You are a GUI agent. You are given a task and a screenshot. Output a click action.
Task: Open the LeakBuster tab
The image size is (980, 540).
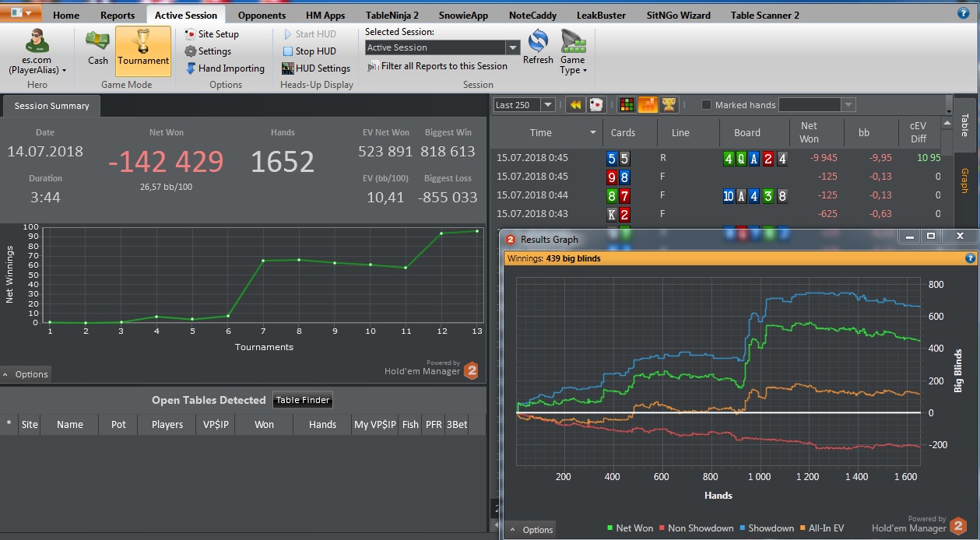pyautogui.click(x=601, y=15)
